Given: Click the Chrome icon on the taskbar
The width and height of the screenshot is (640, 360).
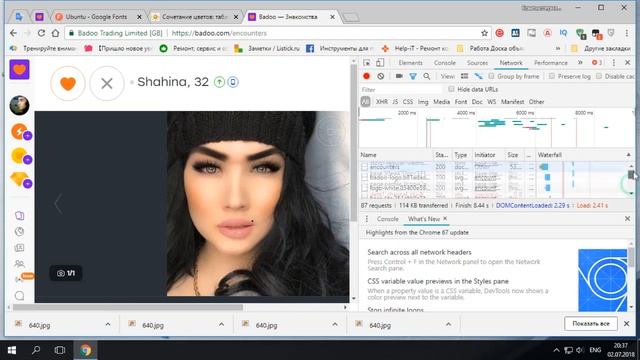Looking at the screenshot, I should [x=85, y=350].
